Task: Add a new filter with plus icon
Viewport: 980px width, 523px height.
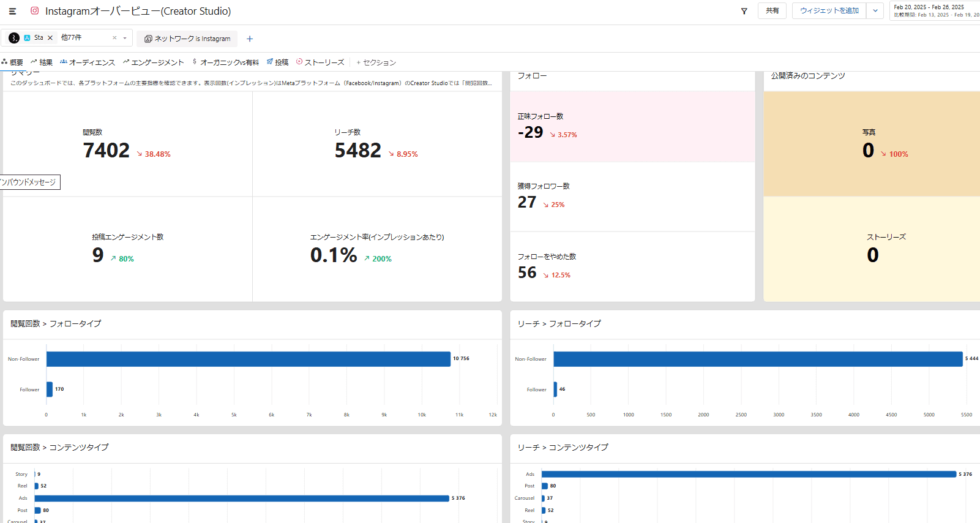Action: coord(250,39)
